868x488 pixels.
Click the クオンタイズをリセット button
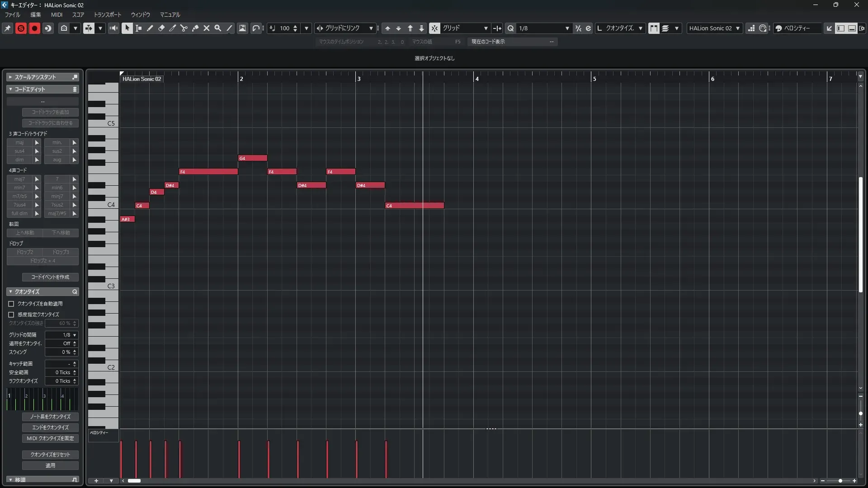click(50, 455)
